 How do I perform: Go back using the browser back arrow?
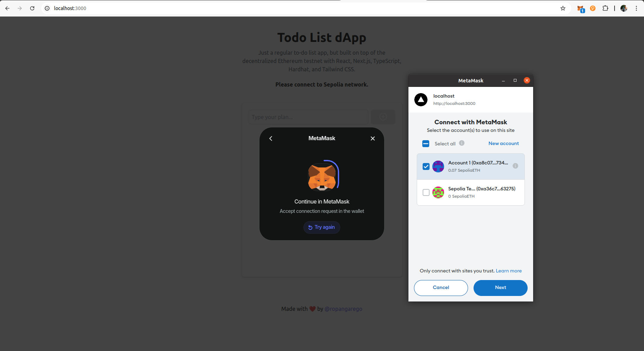point(7,8)
